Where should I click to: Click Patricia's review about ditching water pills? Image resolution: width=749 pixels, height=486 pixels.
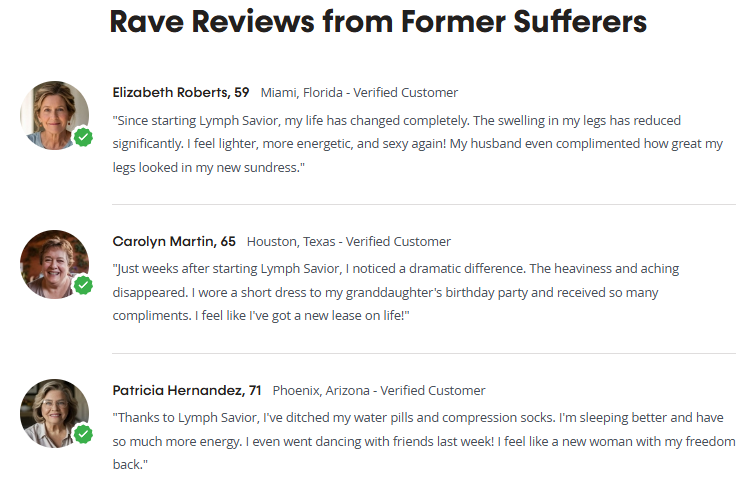(424, 441)
